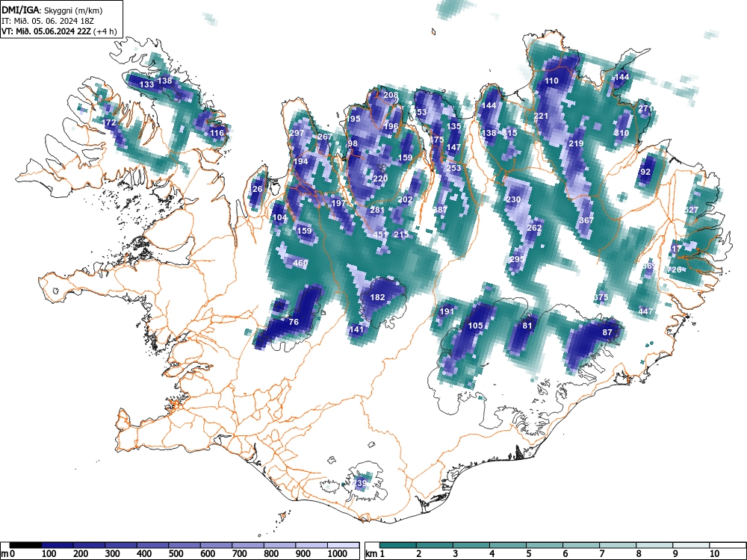747x560 pixels.
Task: Select the 87 value in the southeast
Action: [x=607, y=332]
